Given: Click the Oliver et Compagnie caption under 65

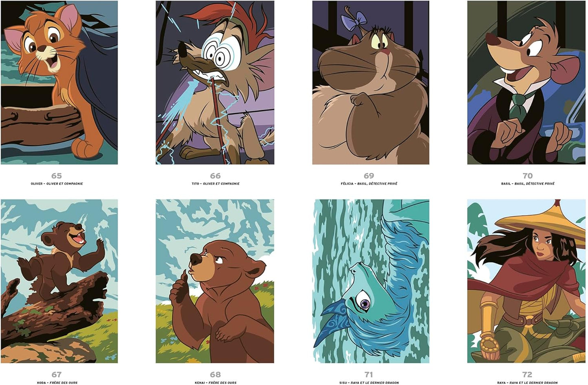Looking at the screenshot, I should [57, 184].
